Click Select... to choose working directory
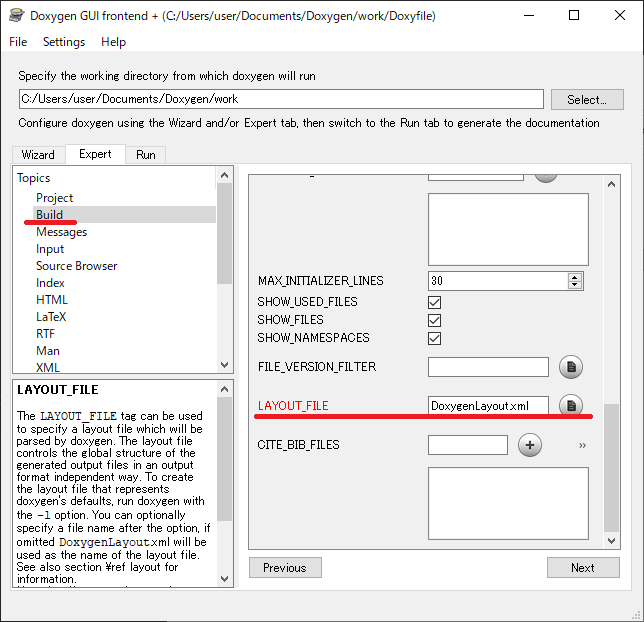644x622 pixels. pyautogui.click(x=586, y=100)
